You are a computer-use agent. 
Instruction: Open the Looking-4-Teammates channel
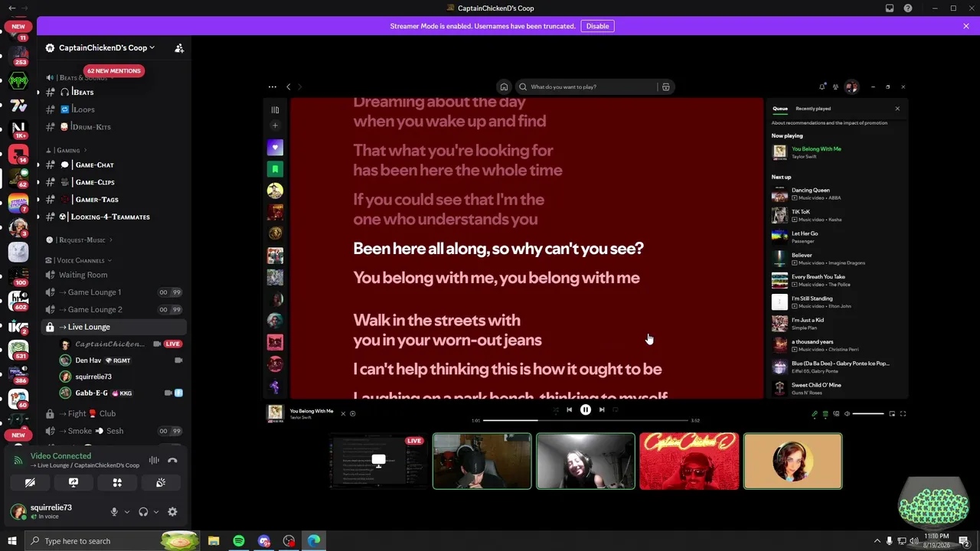(114, 217)
